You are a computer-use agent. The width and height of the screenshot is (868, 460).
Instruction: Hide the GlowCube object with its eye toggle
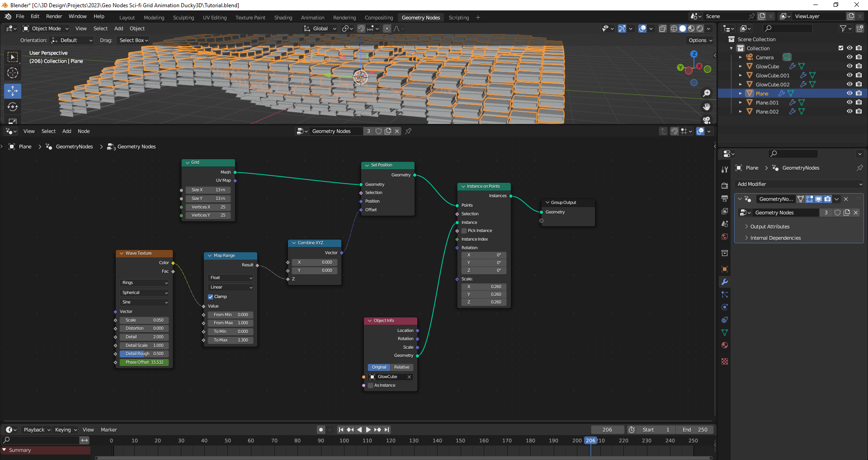click(850, 66)
